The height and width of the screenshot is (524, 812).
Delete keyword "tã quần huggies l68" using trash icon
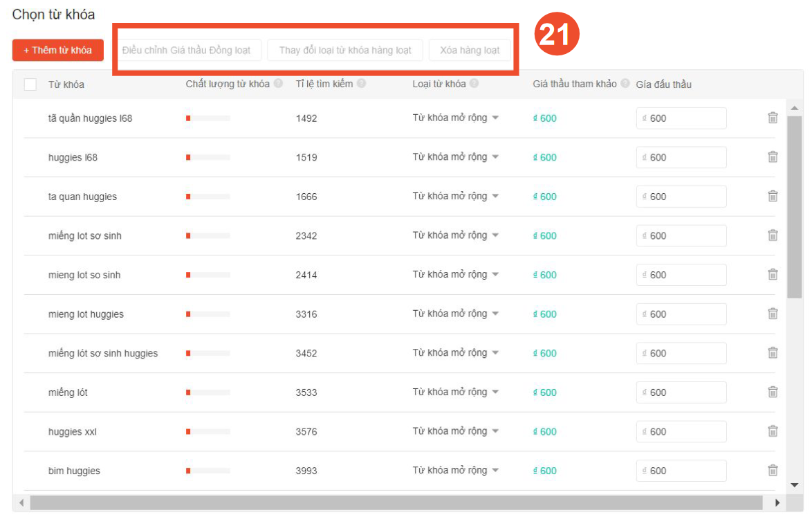click(773, 118)
